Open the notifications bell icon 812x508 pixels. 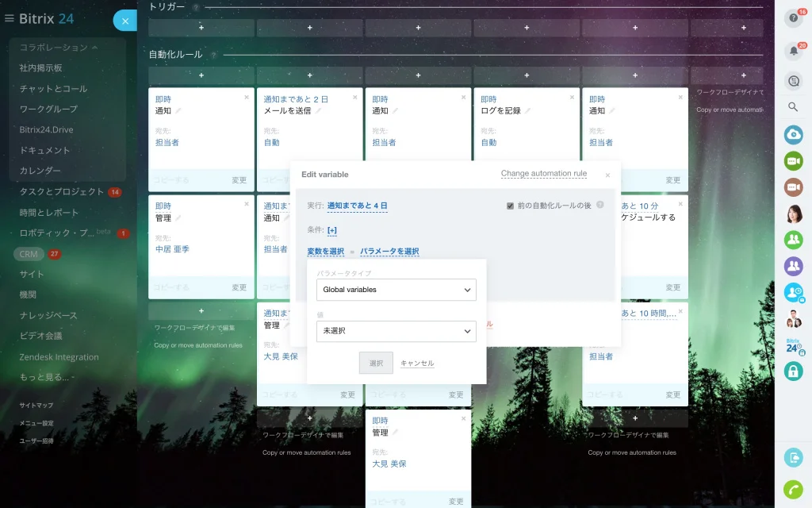[793, 51]
